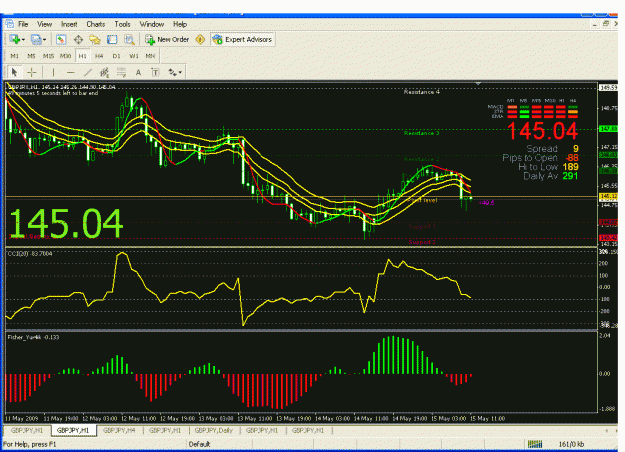Select the Draw Vertical Line tool

tap(53, 72)
